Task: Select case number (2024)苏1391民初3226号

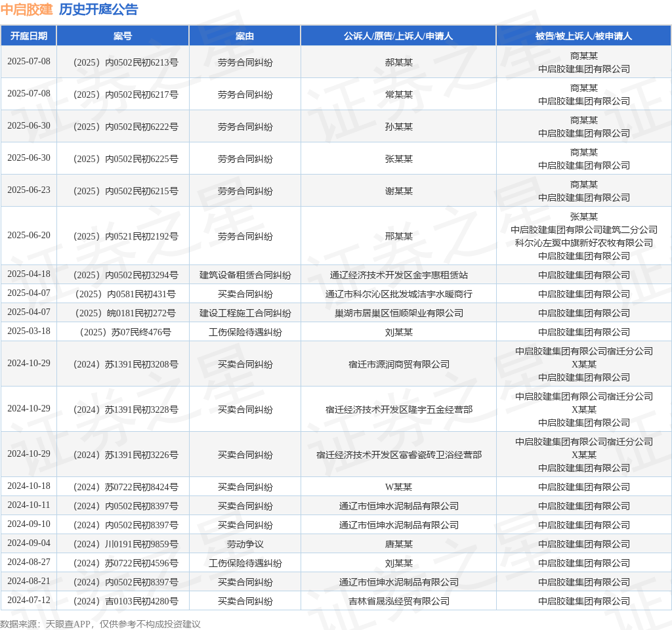Action: [x=125, y=455]
